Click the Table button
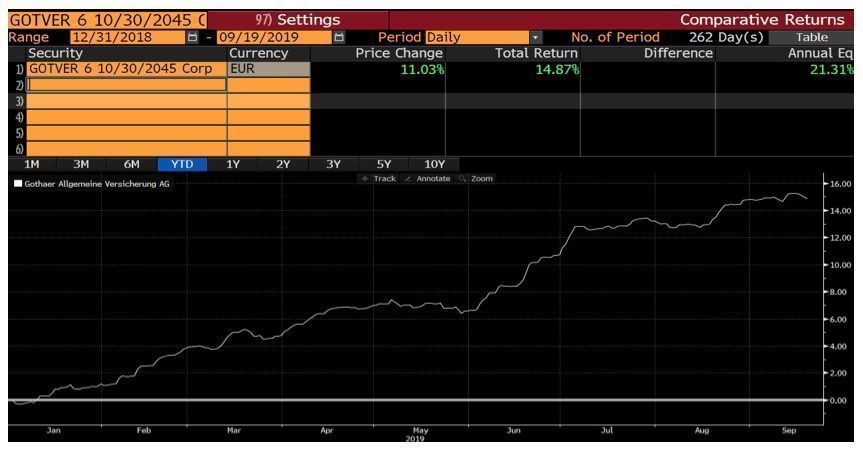The width and height of the screenshot is (863, 449). pos(811,37)
